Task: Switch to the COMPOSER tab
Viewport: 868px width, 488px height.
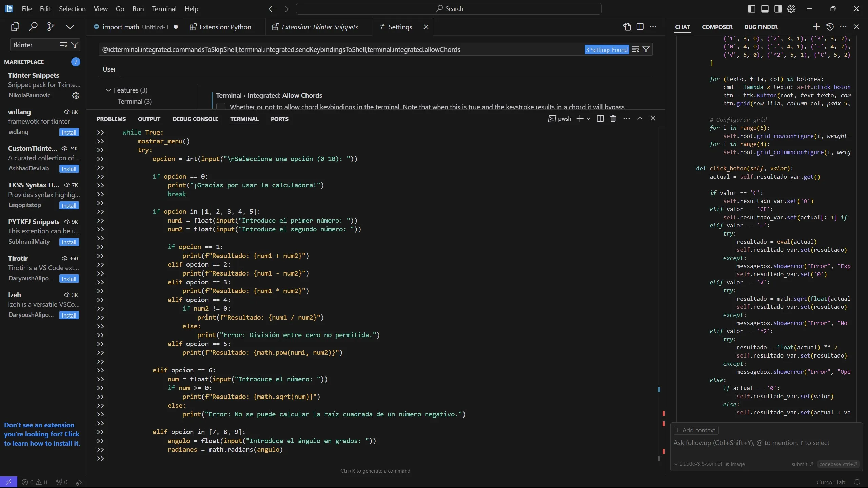Action: [x=718, y=27]
